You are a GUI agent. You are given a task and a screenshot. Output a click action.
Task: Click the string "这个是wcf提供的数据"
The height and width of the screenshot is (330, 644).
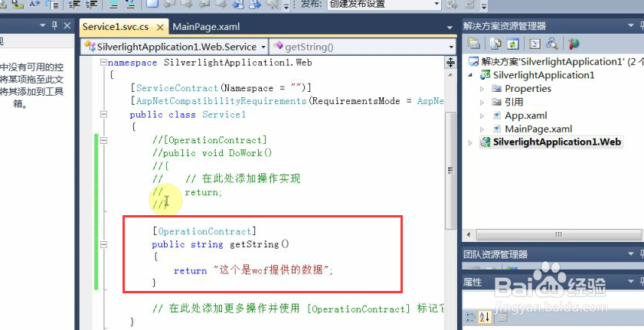pyautogui.click(x=272, y=270)
